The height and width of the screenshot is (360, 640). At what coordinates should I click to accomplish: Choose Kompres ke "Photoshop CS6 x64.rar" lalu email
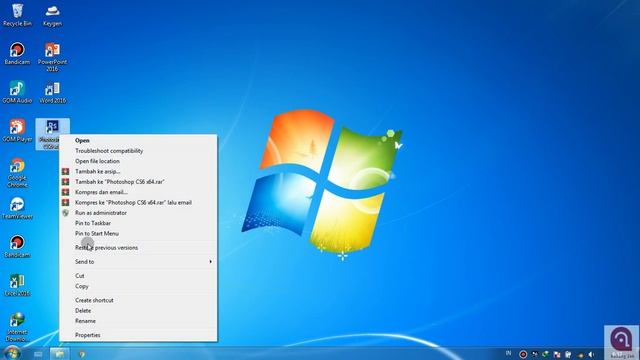[x=138, y=202]
